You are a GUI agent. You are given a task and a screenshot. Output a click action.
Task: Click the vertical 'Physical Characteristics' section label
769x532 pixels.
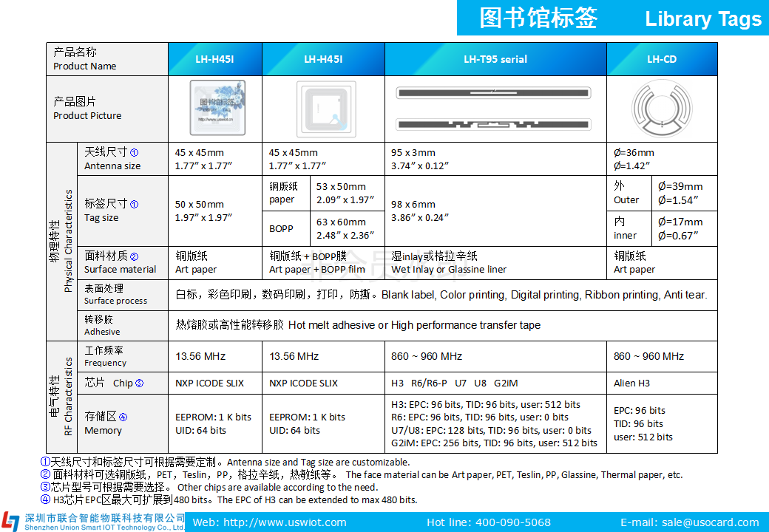pos(68,241)
